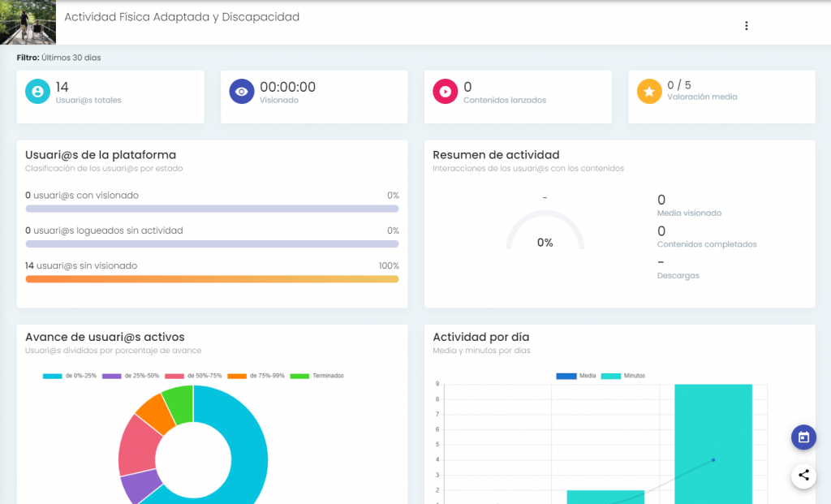
Task: Click the Media data point on the line
Action: [x=713, y=460]
